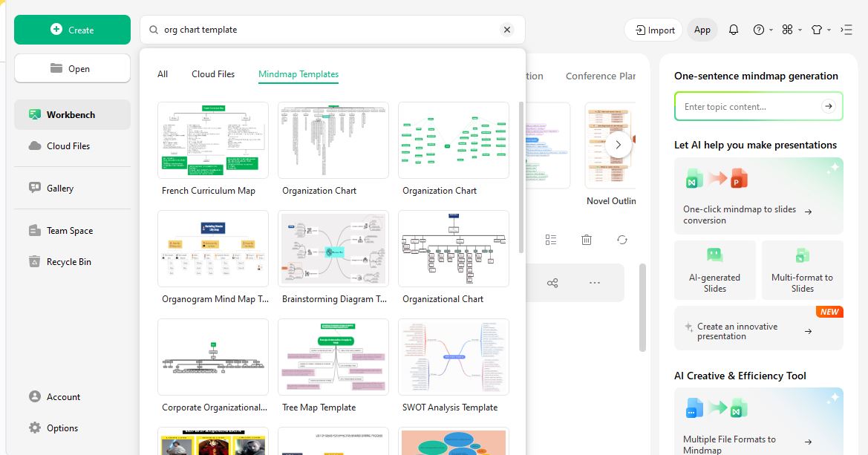Open Multi-format to Slides card
868x455 pixels.
pyautogui.click(x=802, y=270)
